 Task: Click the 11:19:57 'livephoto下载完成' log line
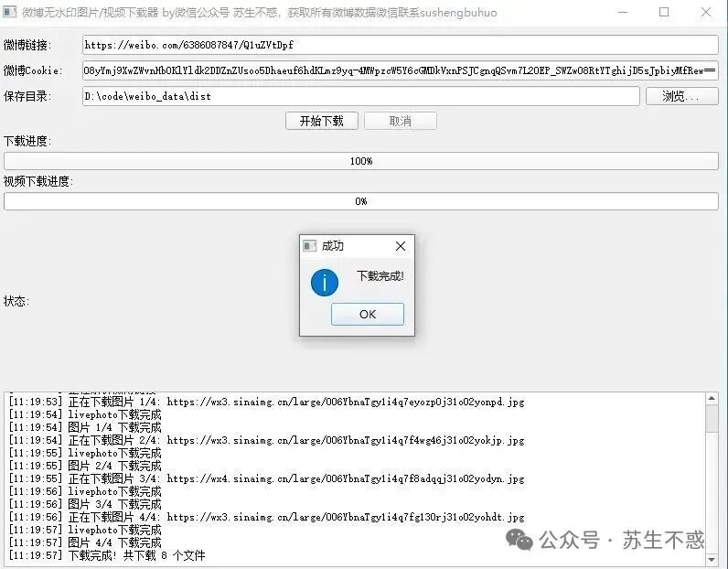tap(85, 530)
